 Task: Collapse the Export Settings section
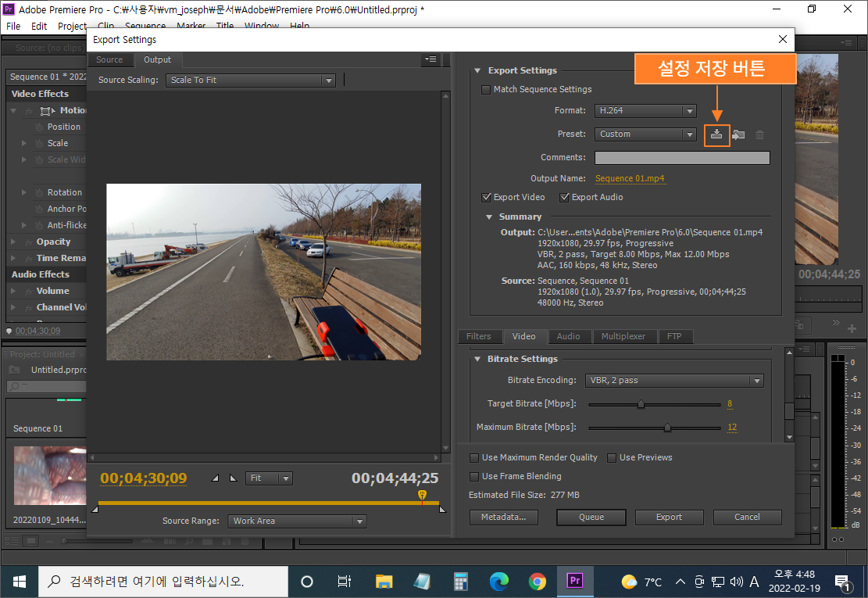click(477, 71)
